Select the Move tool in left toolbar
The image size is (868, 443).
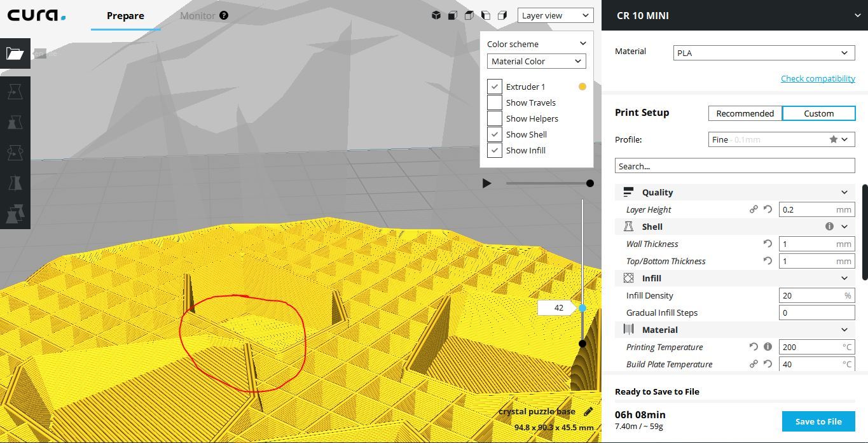(15, 92)
